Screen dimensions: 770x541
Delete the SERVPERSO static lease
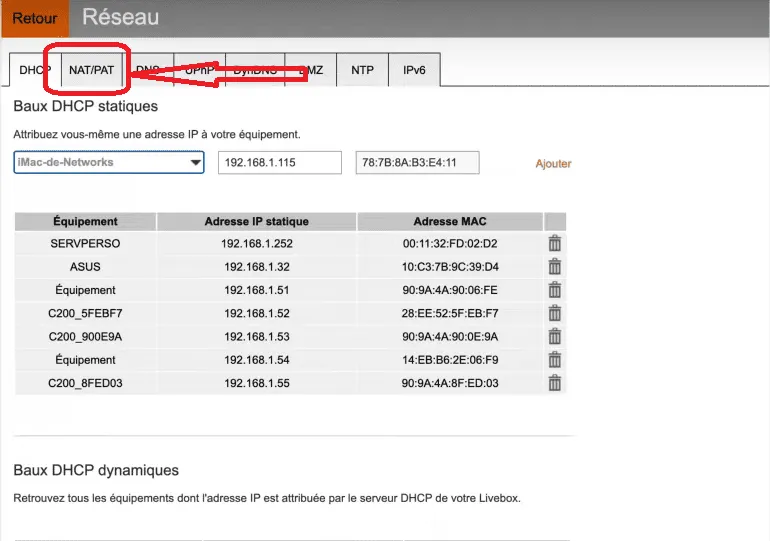[x=554, y=243]
